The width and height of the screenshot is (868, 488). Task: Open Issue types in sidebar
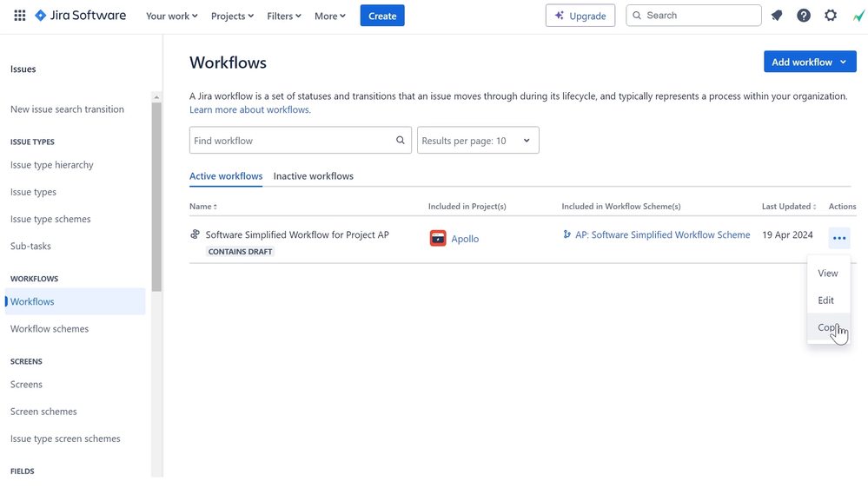coord(33,192)
